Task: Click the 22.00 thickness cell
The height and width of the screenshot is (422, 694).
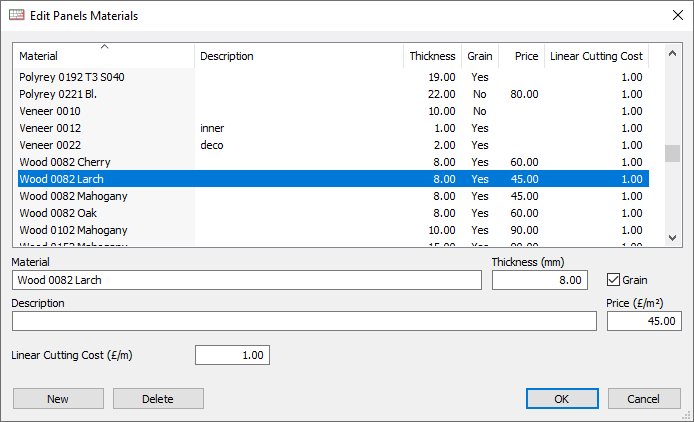Action: [x=442, y=94]
